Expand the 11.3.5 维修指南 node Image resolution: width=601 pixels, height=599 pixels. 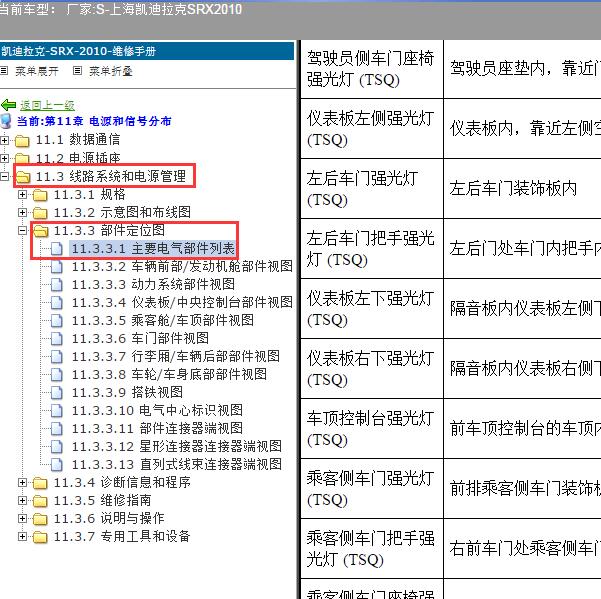tap(22, 501)
